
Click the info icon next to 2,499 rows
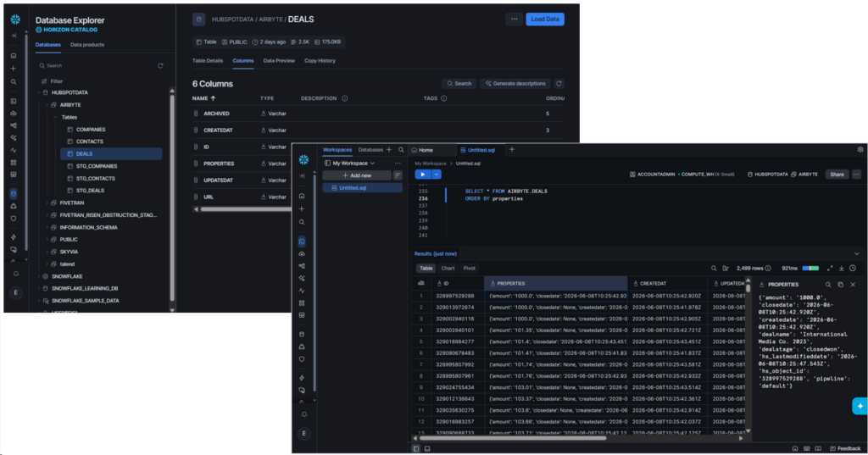pyautogui.click(x=768, y=269)
